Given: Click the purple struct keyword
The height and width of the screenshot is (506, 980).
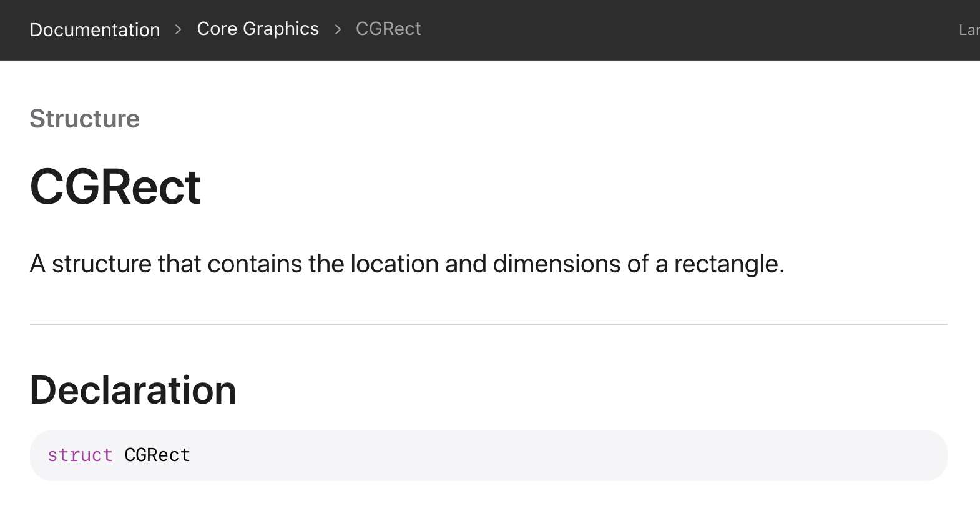Looking at the screenshot, I should 80,455.
